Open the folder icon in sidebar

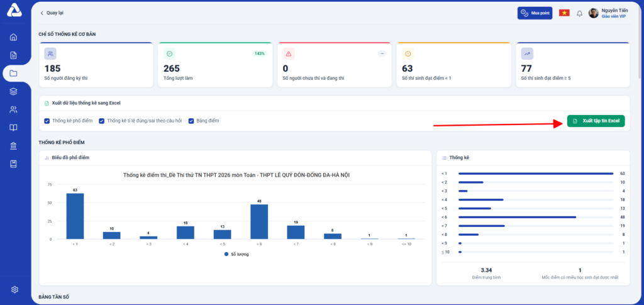click(x=14, y=74)
